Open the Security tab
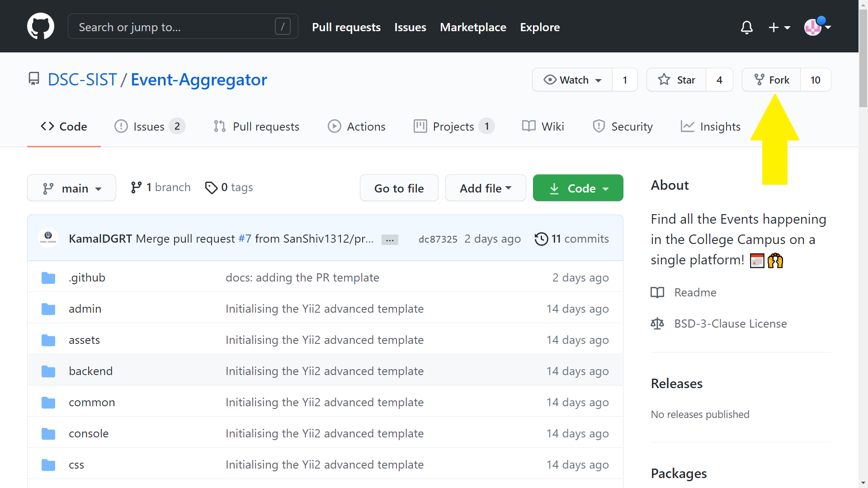Screen dimensions: 868x488 [x=623, y=127]
